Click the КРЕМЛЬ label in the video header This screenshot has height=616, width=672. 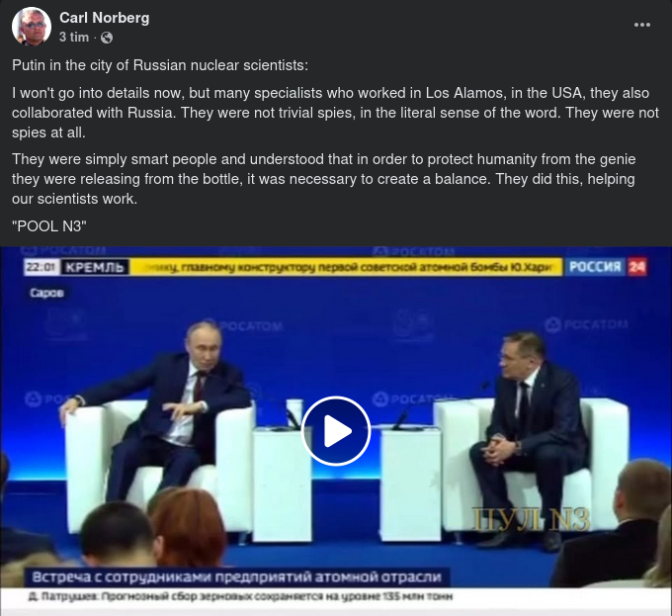[x=94, y=268]
